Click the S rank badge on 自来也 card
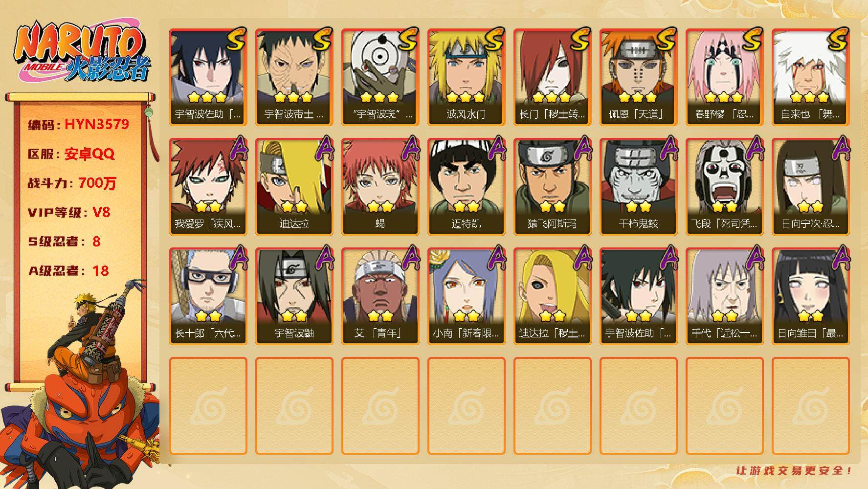868x489 pixels. coord(837,39)
